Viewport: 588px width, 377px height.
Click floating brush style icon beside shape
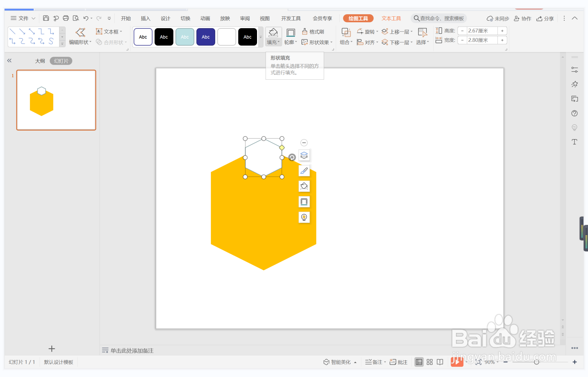[304, 171]
